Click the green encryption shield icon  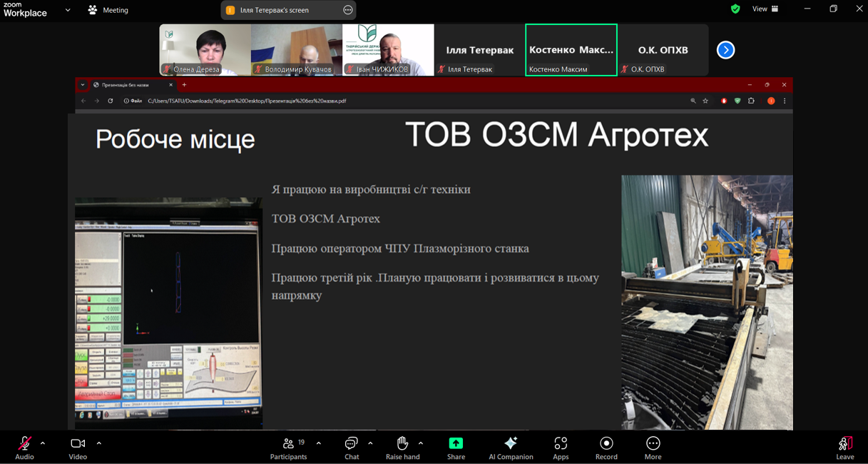(735, 9)
